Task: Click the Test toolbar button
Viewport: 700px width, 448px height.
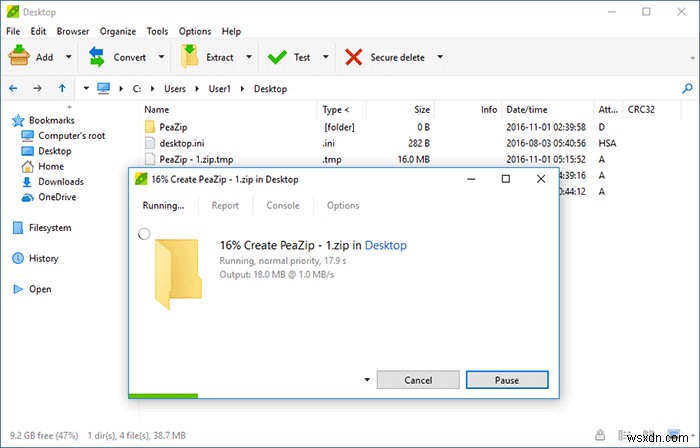Action: (x=289, y=57)
